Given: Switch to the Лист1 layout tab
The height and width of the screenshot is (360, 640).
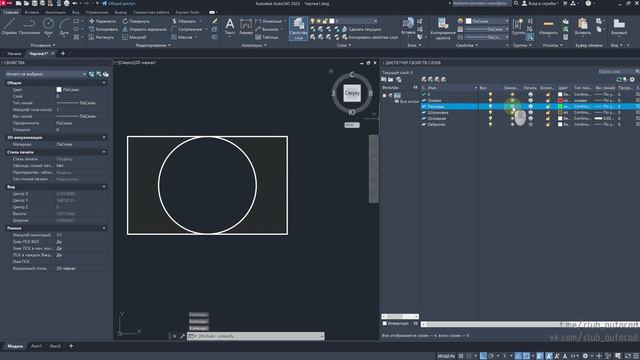Looking at the screenshot, I should 36,346.
